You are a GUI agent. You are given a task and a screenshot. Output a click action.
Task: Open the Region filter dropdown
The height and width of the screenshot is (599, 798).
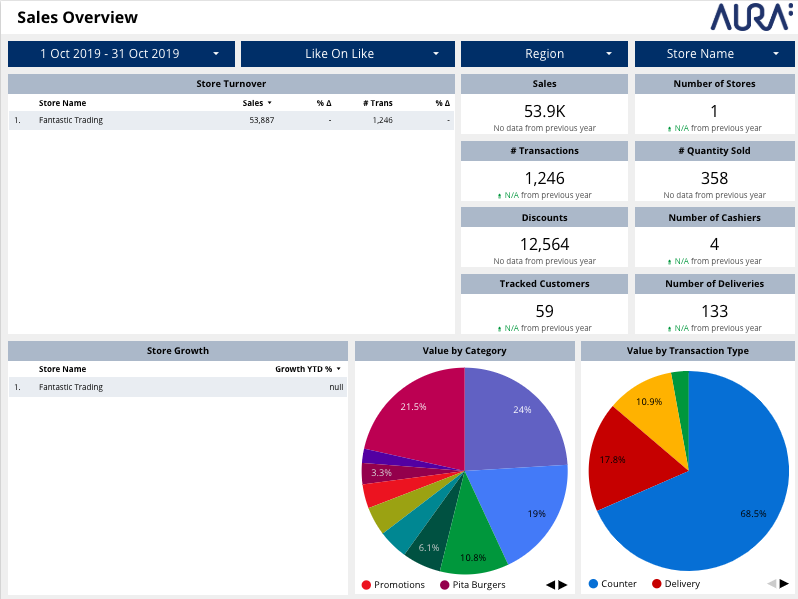[544, 54]
